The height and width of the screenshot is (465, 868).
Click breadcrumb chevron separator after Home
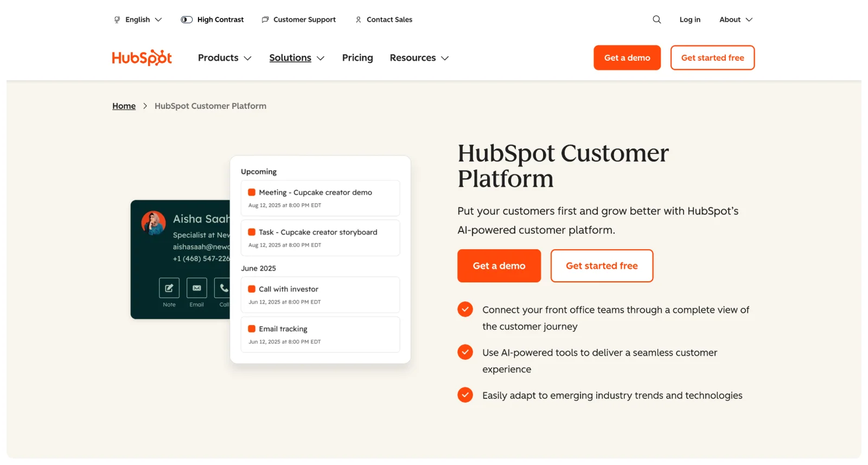tap(145, 106)
